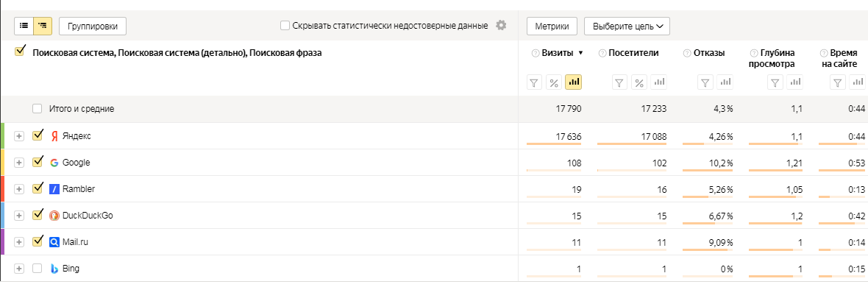Expand the Яндекс row
This screenshot has width=868, height=287.
coord(19,136)
